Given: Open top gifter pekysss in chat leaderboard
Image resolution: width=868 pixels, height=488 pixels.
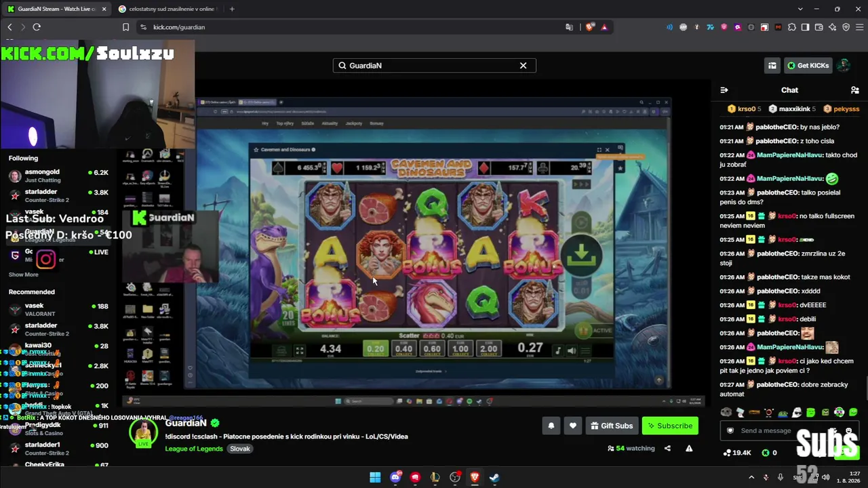Looking at the screenshot, I should (x=842, y=108).
